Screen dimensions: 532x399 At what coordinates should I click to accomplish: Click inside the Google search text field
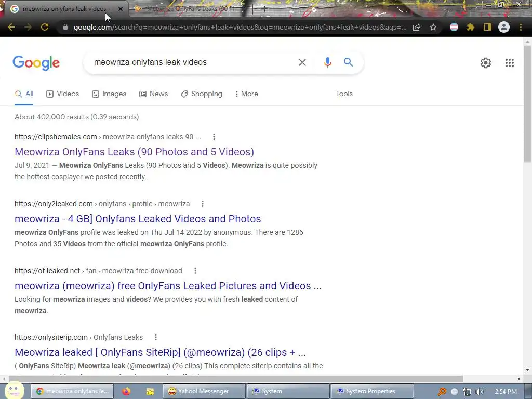coord(193,62)
